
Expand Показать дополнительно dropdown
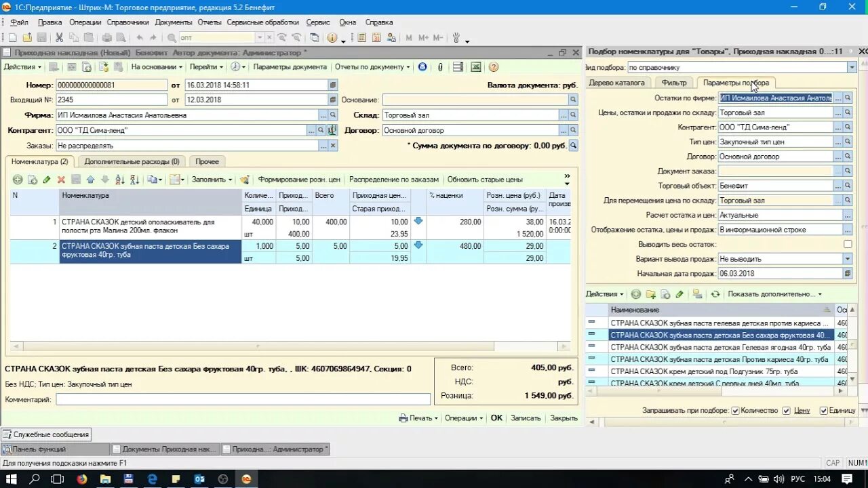(774, 294)
